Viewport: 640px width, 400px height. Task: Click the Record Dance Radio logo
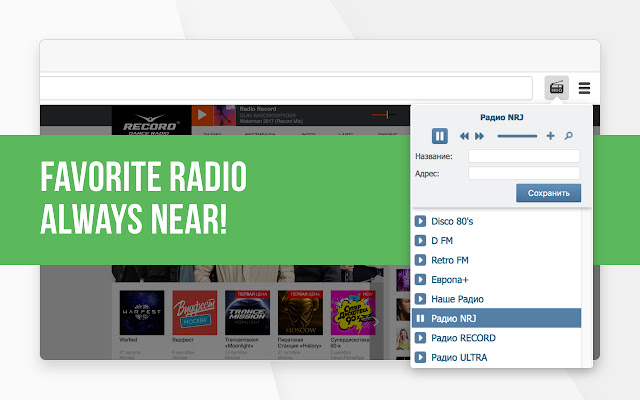coord(151,121)
